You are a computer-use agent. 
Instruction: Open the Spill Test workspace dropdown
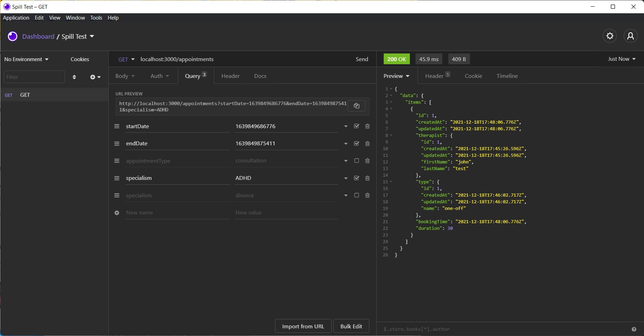tap(78, 36)
